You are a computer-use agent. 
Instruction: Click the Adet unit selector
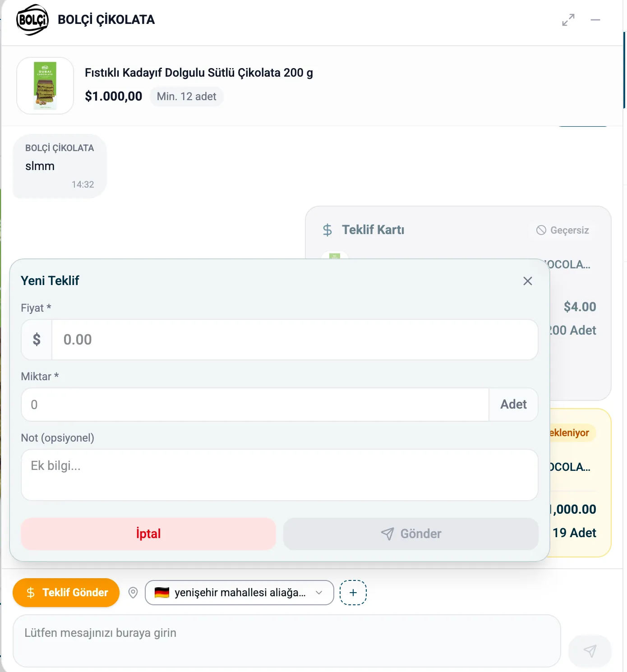(x=513, y=405)
